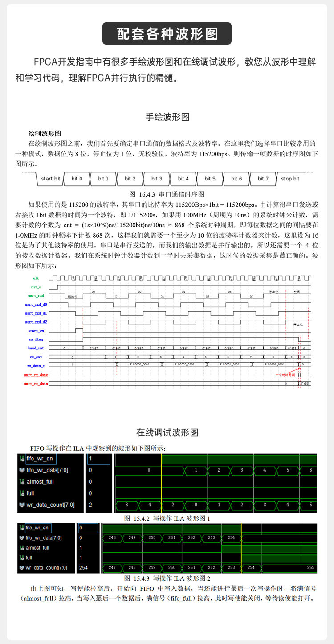The image size is (334, 644).
Task: Click the fifo_wr_en value box showing 1
Action: click(98, 458)
